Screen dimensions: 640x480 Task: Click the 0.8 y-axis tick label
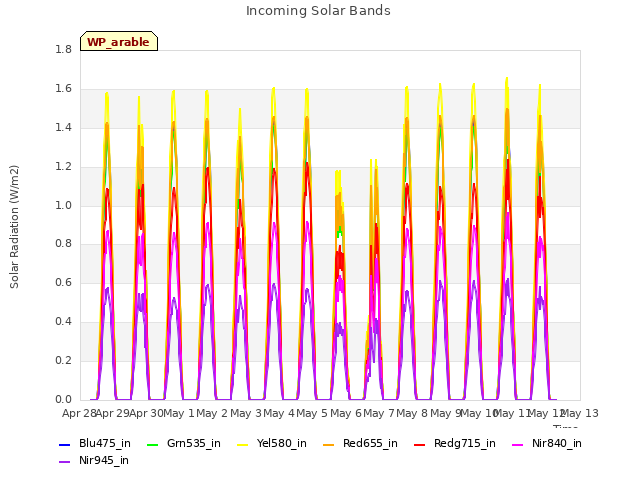63,244
